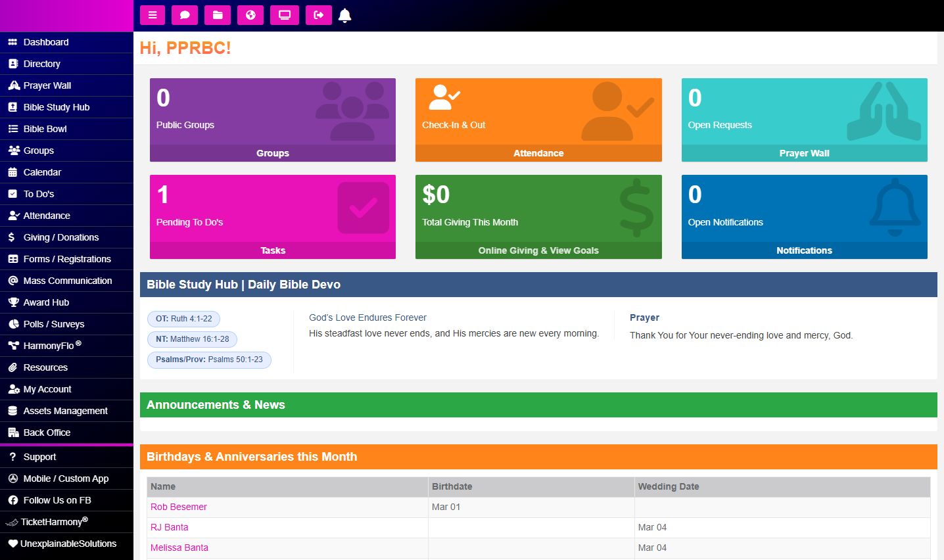Click the Melissa Banta name link
The image size is (944, 560).
pos(179,548)
